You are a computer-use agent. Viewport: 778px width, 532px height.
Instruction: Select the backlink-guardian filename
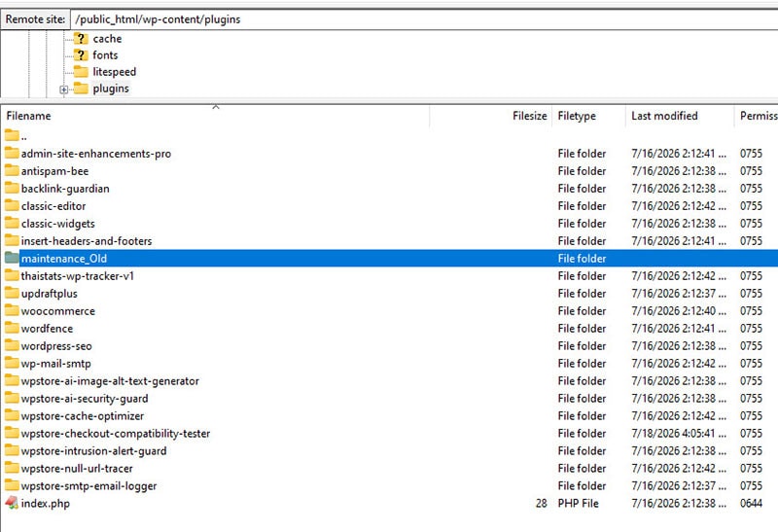coord(65,189)
